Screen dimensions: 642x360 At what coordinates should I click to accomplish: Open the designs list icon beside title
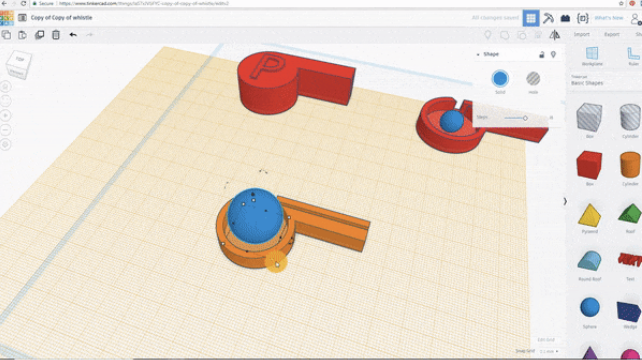22,18
